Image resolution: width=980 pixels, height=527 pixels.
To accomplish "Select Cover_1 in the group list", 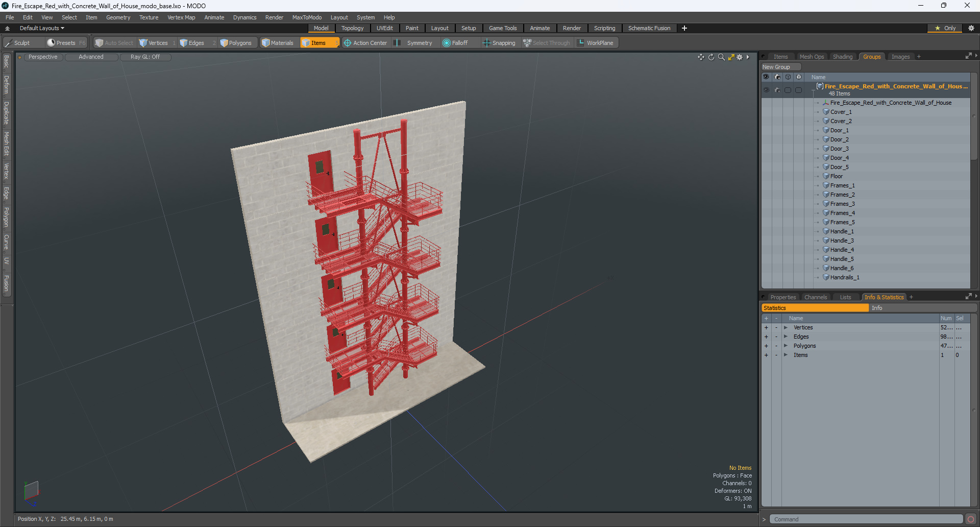I will pos(841,112).
